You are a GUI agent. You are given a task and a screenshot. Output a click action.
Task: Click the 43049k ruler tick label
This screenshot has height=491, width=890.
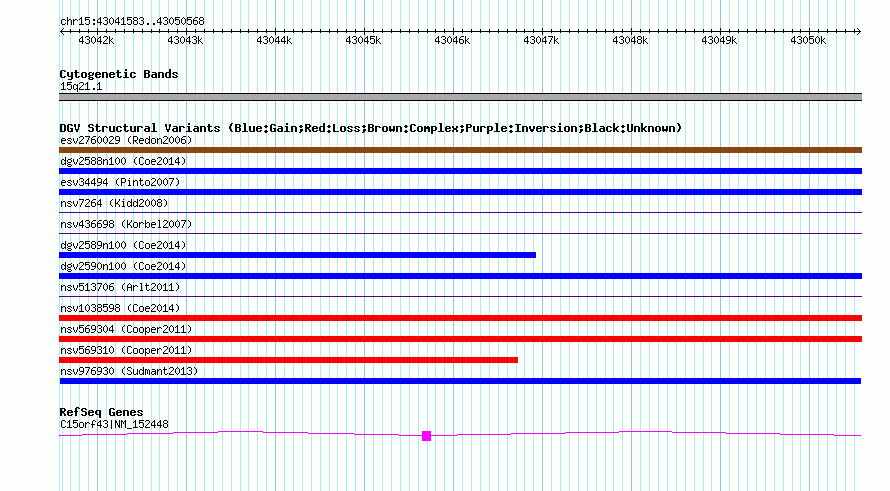[719, 40]
